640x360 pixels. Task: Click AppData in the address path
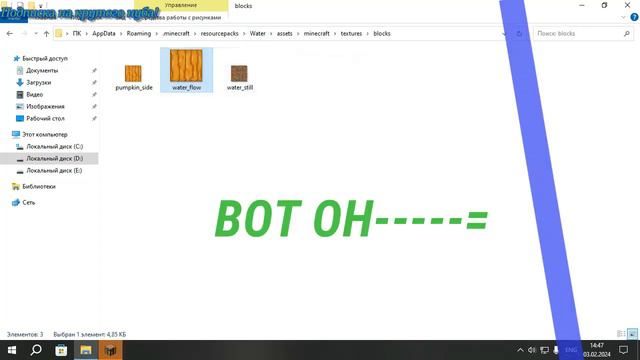click(x=104, y=33)
